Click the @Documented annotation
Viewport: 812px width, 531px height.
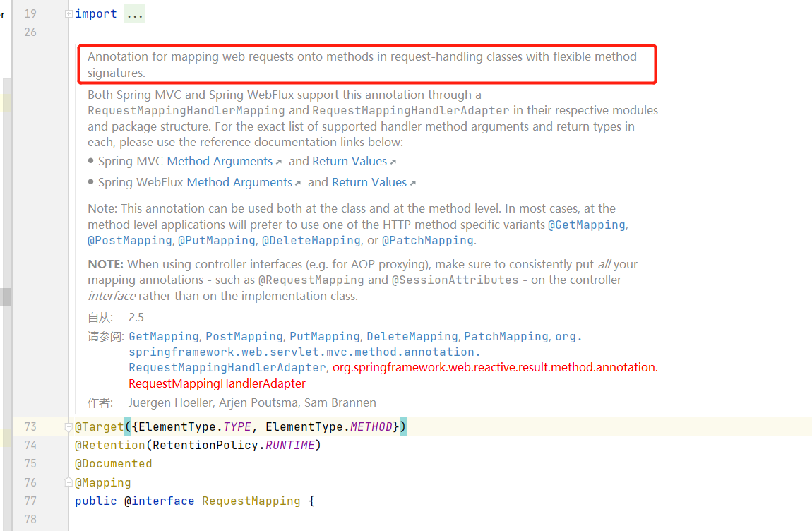114,464
